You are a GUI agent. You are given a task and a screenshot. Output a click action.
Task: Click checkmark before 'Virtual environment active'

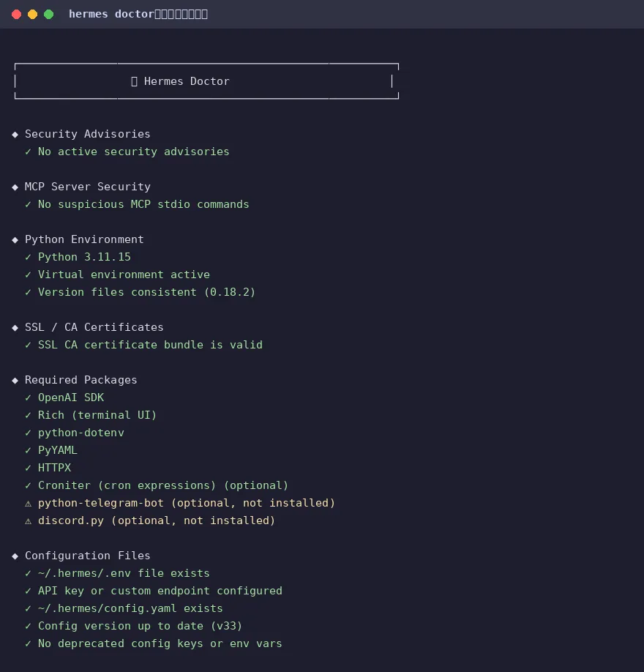(28, 275)
